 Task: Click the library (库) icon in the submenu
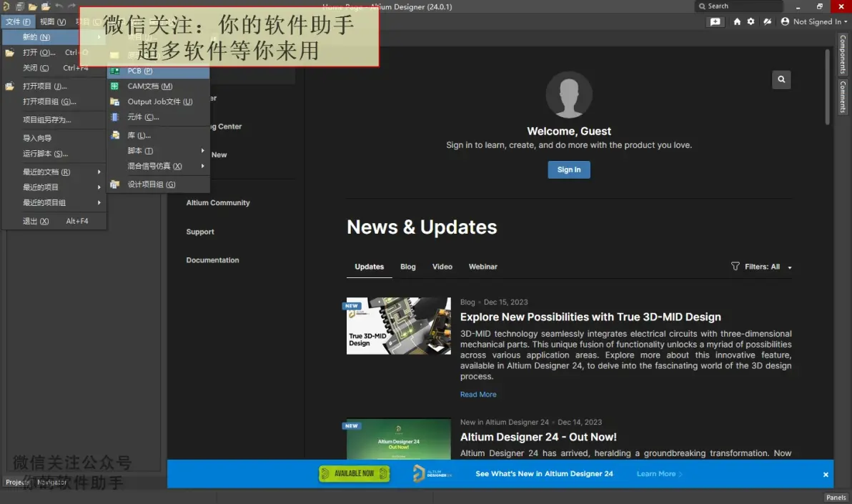click(114, 135)
